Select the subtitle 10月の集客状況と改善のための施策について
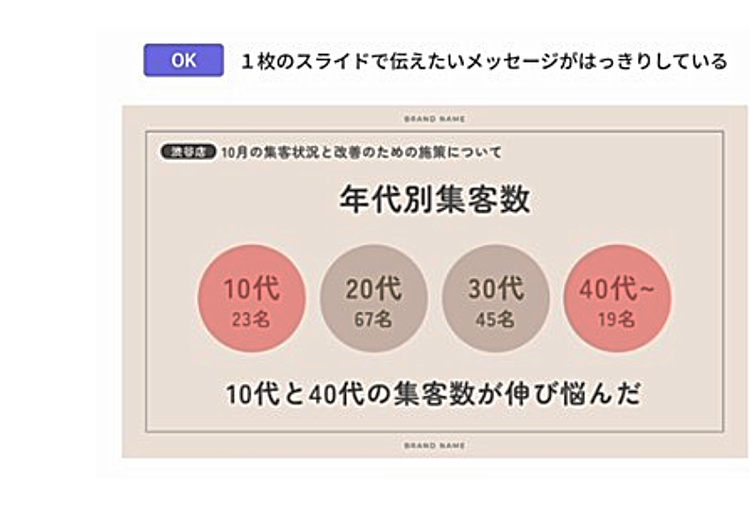The width and height of the screenshot is (750, 513). pos(362,153)
